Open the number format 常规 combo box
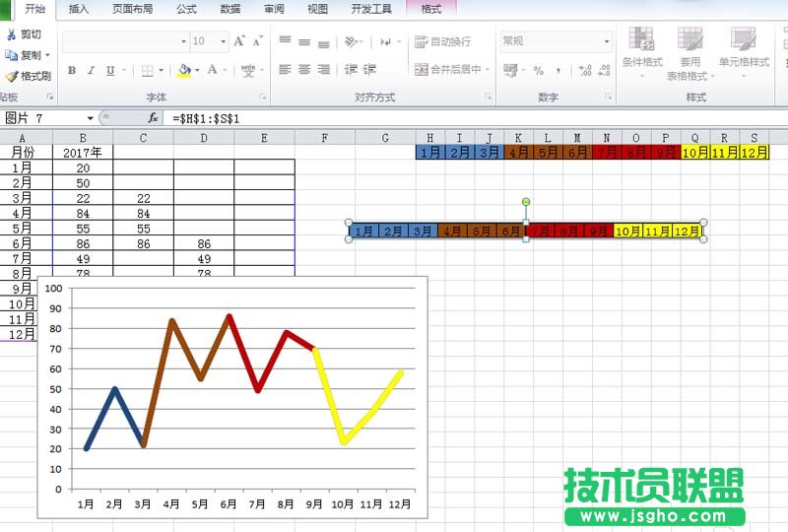Screen dimensions: 788x532 pyautogui.click(x=557, y=41)
